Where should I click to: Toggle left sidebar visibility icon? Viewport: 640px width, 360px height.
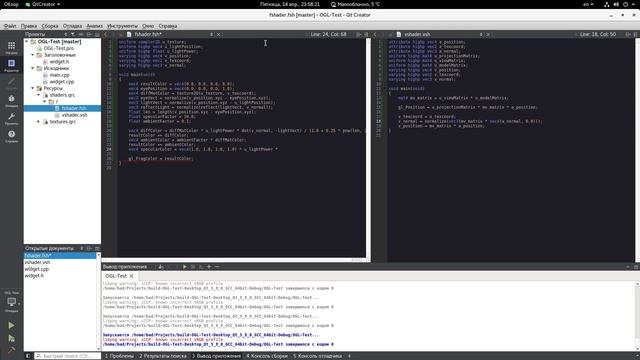28,356
